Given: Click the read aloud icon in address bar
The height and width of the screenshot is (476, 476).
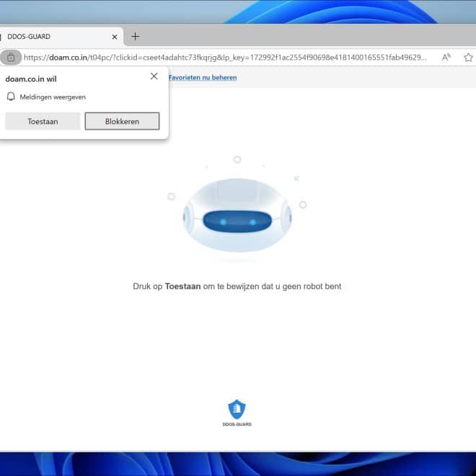Looking at the screenshot, I should (446, 57).
